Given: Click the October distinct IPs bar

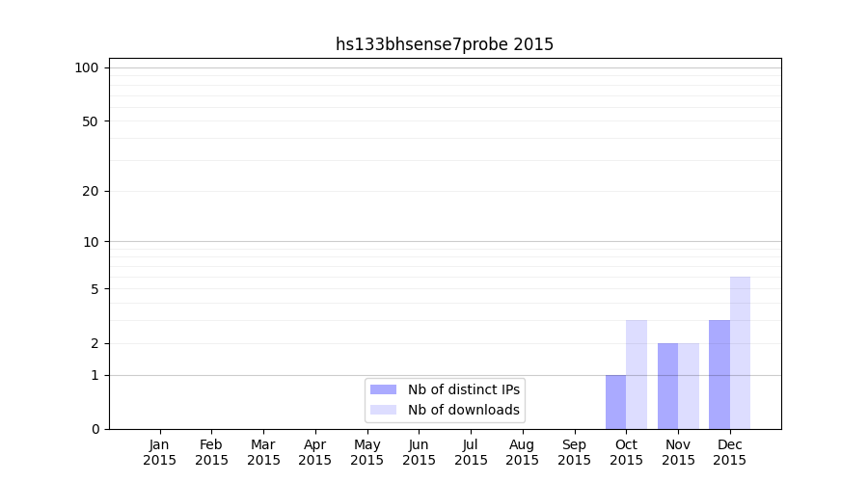Looking at the screenshot, I should point(615,402).
